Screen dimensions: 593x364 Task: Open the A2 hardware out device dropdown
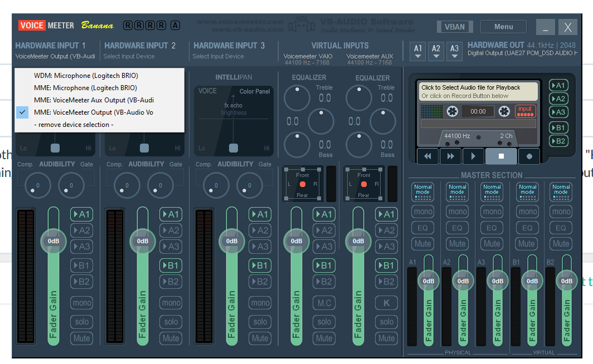coord(436,51)
